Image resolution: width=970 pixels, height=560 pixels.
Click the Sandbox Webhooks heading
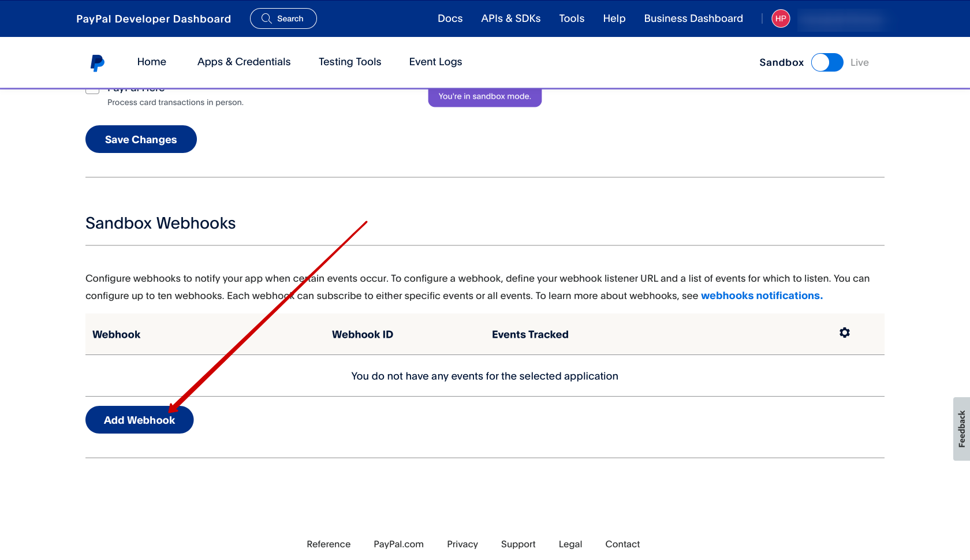[x=161, y=223]
